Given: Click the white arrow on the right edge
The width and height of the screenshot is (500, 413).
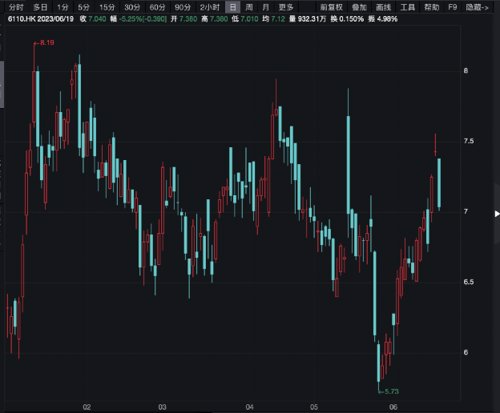Looking at the screenshot, I should (497, 214).
